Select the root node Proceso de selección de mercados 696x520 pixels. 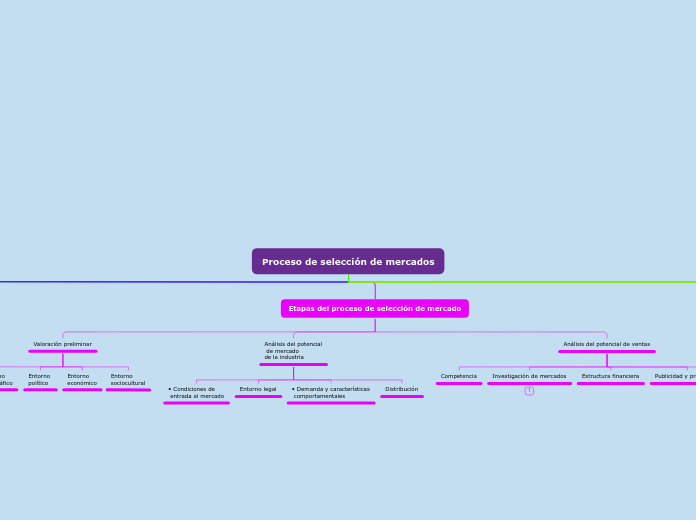click(x=348, y=261)
